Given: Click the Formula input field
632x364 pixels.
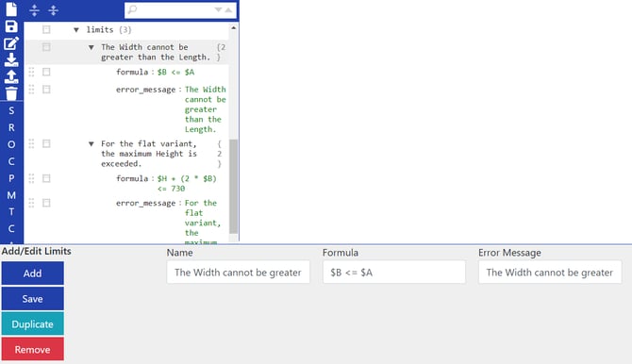Looking at the screenshot, I should (x=393, y=273).
